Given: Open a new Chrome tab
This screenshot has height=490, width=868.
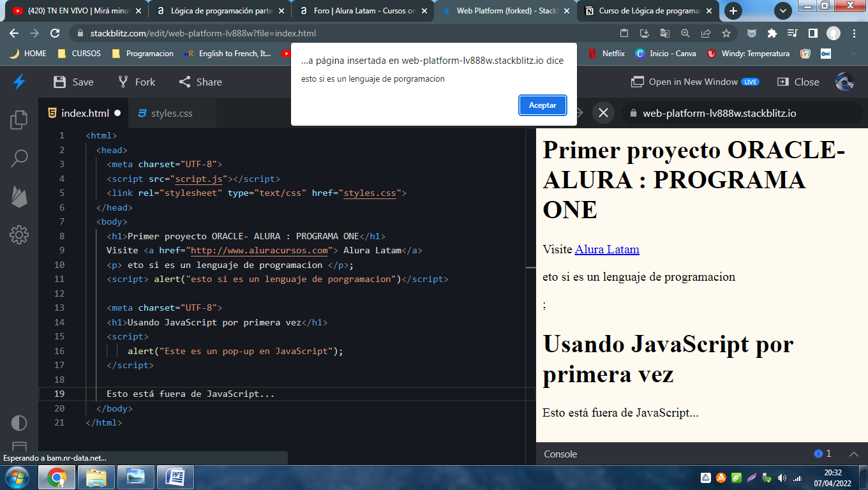Looking at the screenshot, I should pyautogui.click(x=734, y=11).
